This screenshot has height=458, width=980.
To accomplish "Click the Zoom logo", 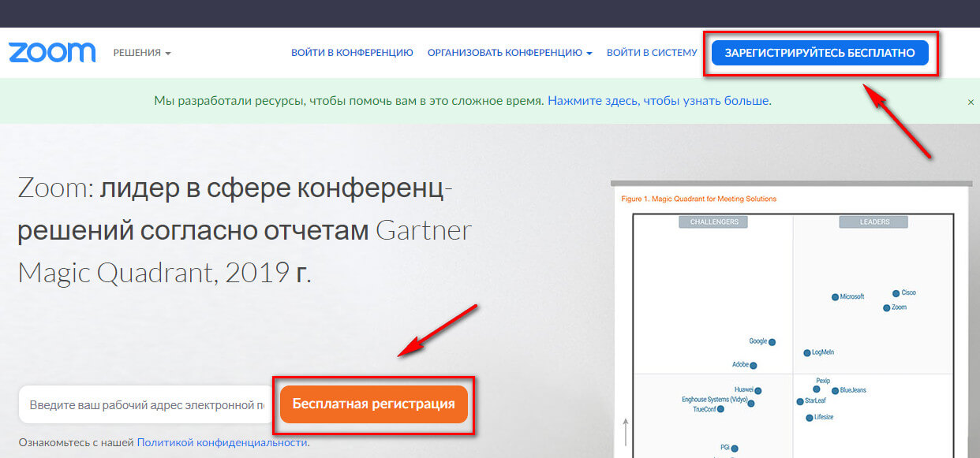I will coord(52,52).
